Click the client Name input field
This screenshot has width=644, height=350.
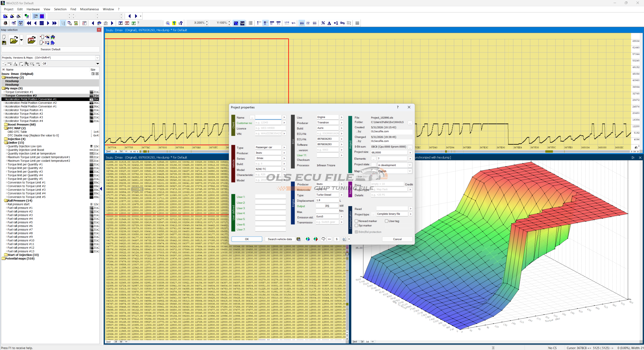[268, 117]
